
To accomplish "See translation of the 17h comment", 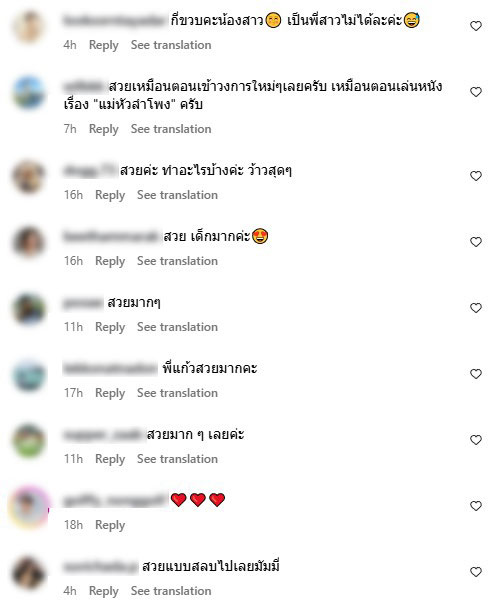I will 177,393.
